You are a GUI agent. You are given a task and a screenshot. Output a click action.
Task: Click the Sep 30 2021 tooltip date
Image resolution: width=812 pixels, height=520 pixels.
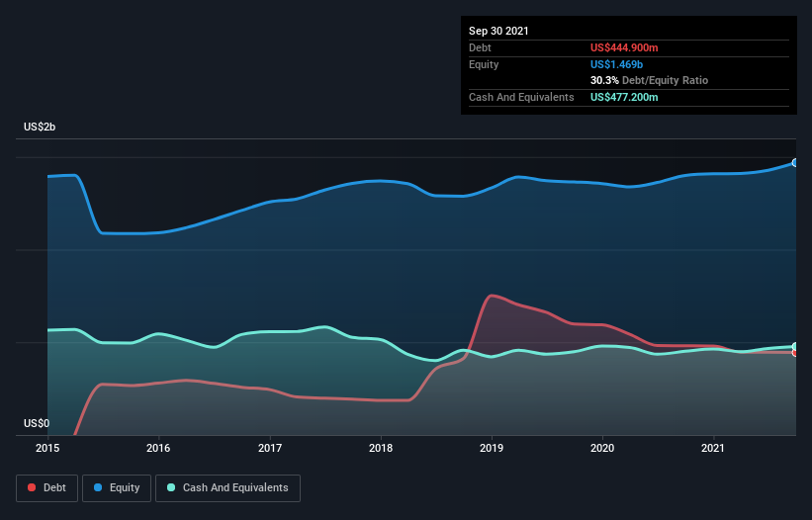point(498,31)
